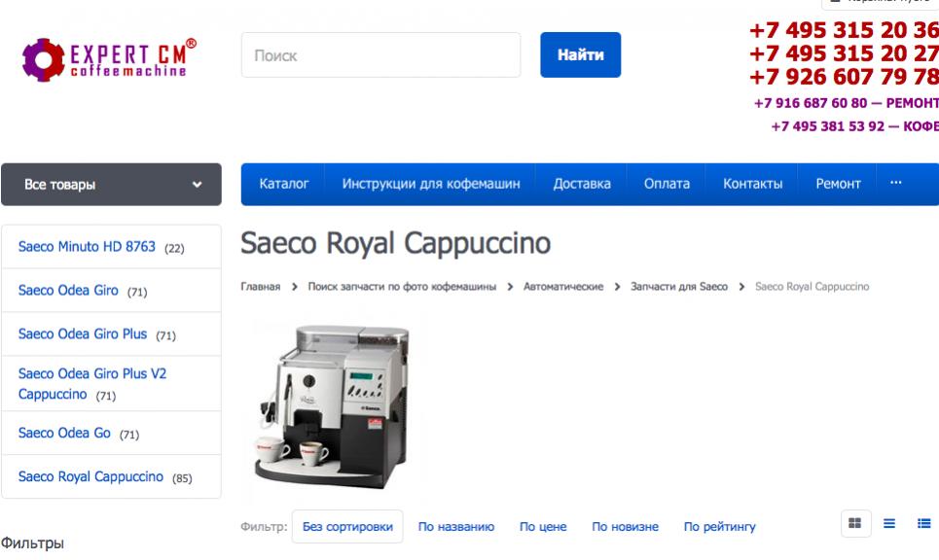The height and width of the screenshot is (560, 939).
Task: Click inside the Поиск search field
Action: point(380,55)
